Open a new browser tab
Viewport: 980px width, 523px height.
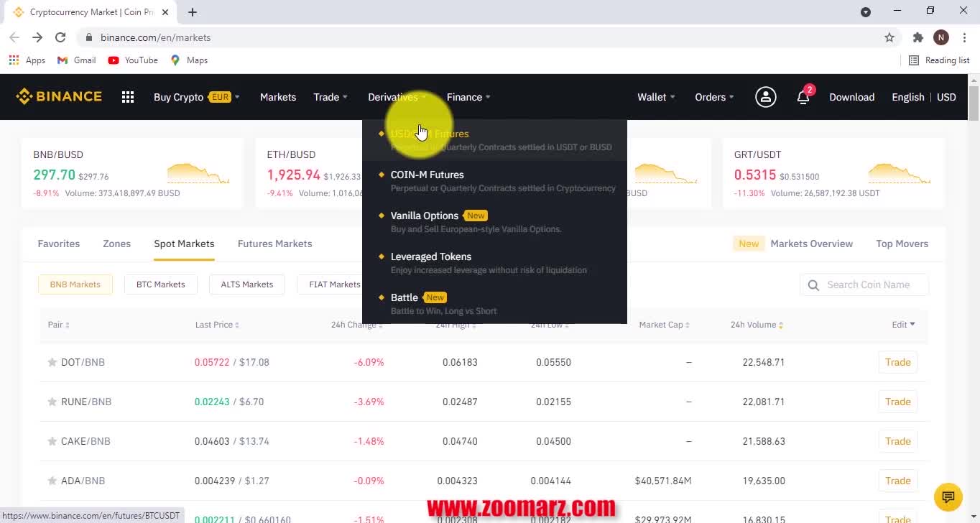click(193, 12)
